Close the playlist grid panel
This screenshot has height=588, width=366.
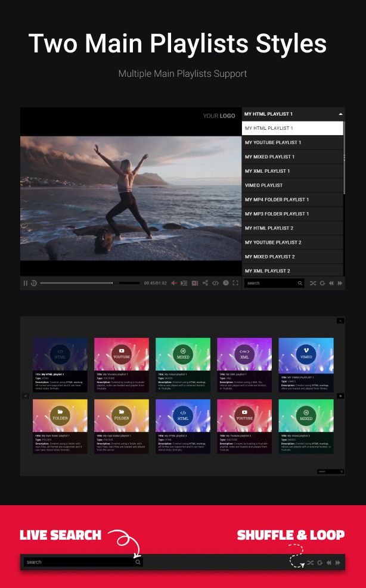click(340, 321)
